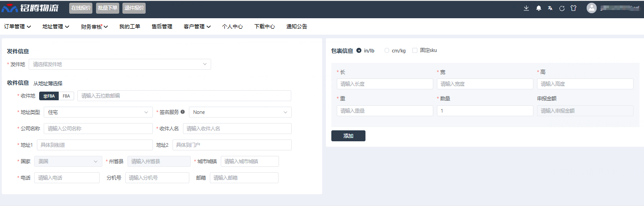Click the 签名服务 info icon

point(183,112)
